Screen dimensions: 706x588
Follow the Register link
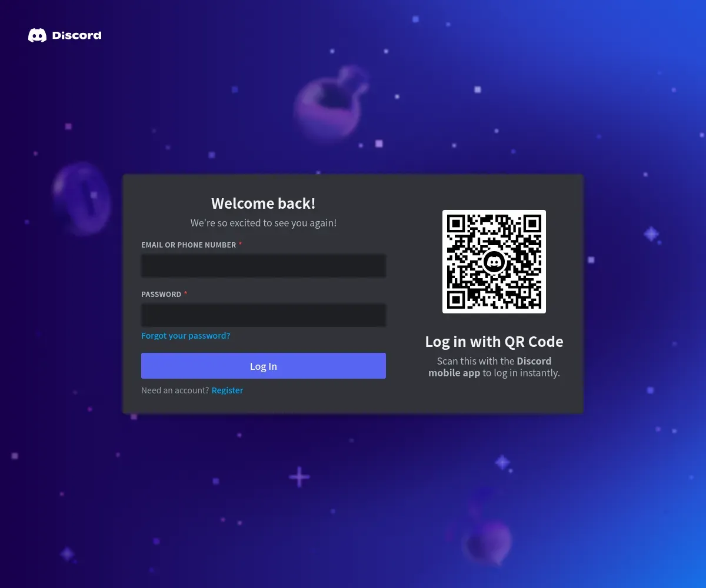click(227, 390)
